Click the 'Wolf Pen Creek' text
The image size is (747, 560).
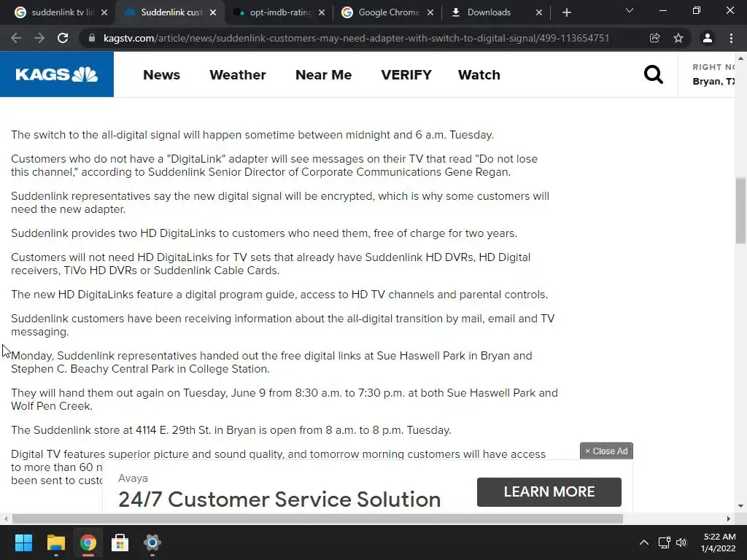[x=52, y=406]
